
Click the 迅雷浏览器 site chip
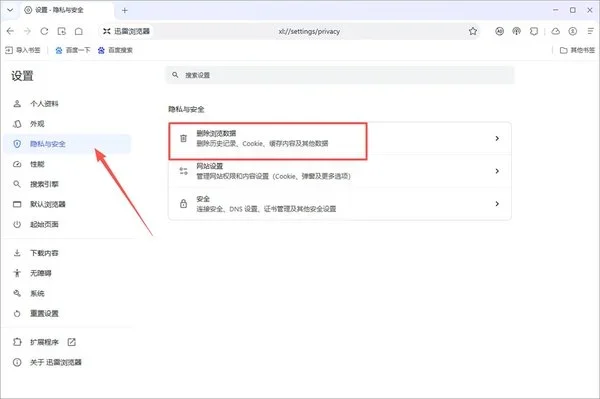[126, 31]
